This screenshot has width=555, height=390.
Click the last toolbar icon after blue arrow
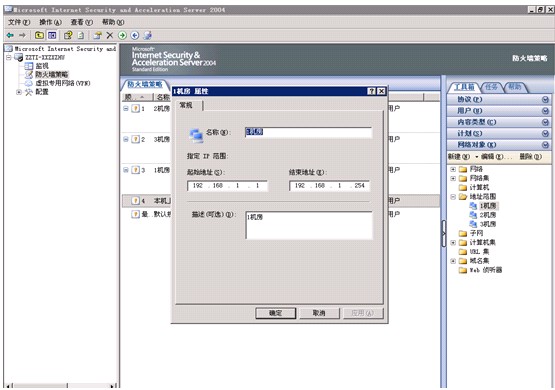point(148,35)
